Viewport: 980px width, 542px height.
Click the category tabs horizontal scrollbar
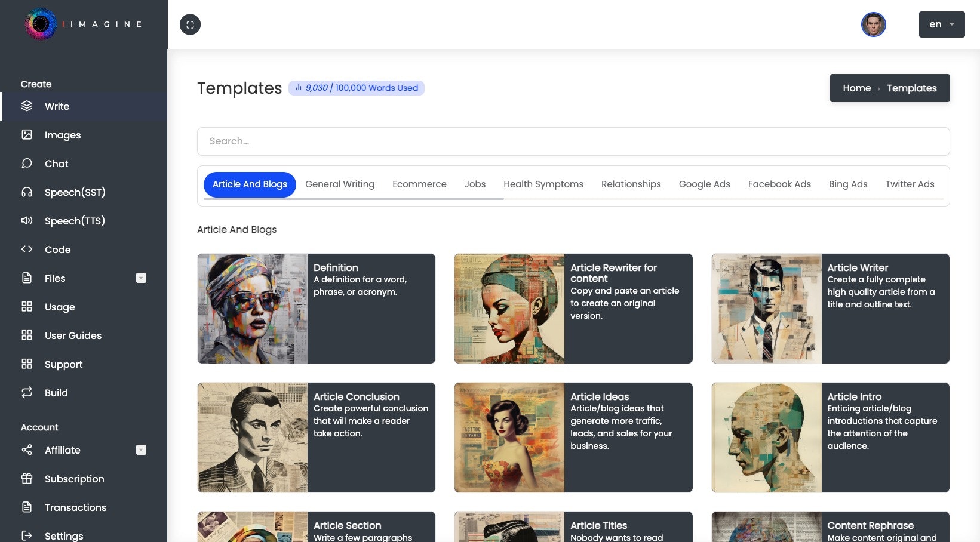tap(354, 199)
